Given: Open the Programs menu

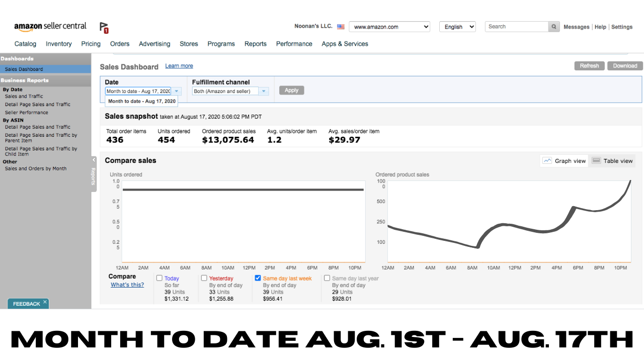Looking at the screenshot, I should [221, 44].
